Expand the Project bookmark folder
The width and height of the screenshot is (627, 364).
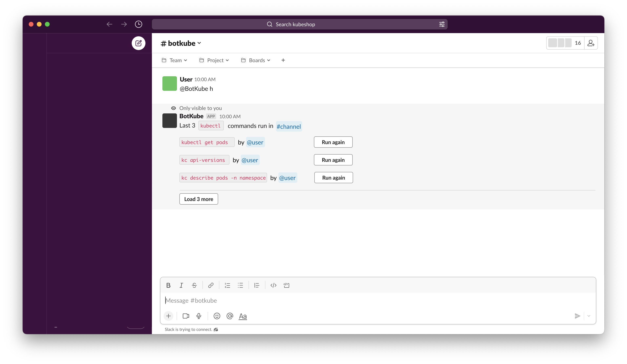[x=214, y=60]
